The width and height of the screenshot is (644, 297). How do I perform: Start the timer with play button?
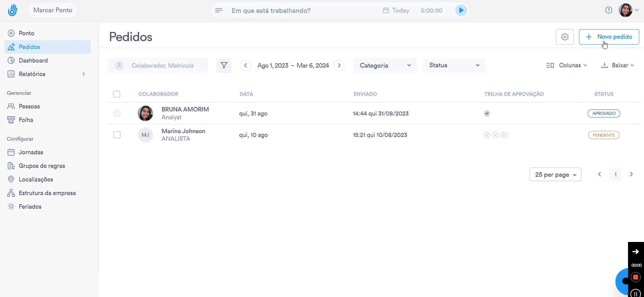[461, 11]
